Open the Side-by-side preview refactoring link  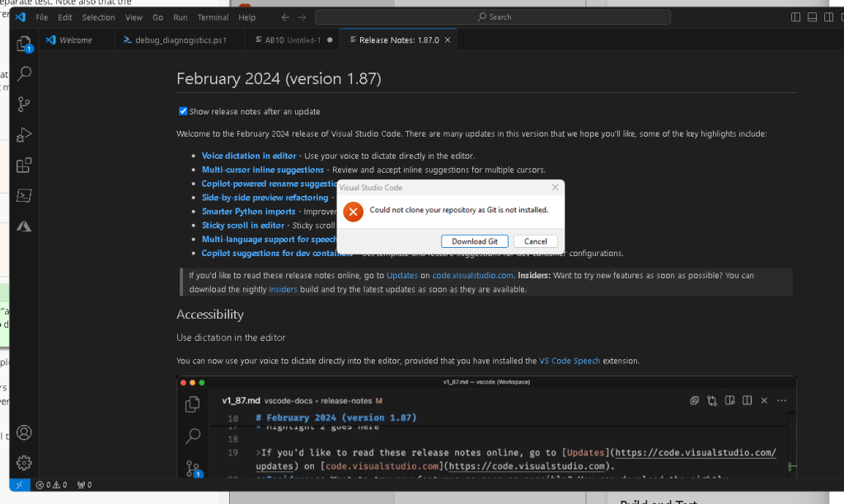[x=265, y=198]
